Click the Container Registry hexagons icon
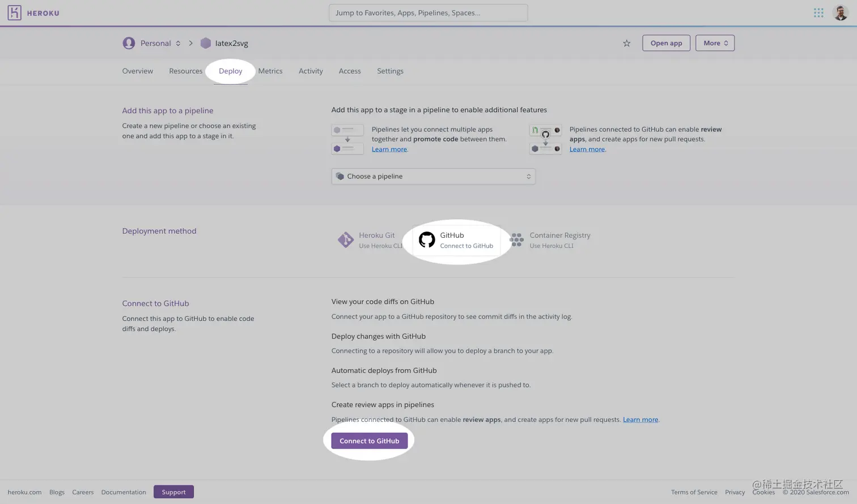This screenshot has height=504, width=857. click(516, 240)
